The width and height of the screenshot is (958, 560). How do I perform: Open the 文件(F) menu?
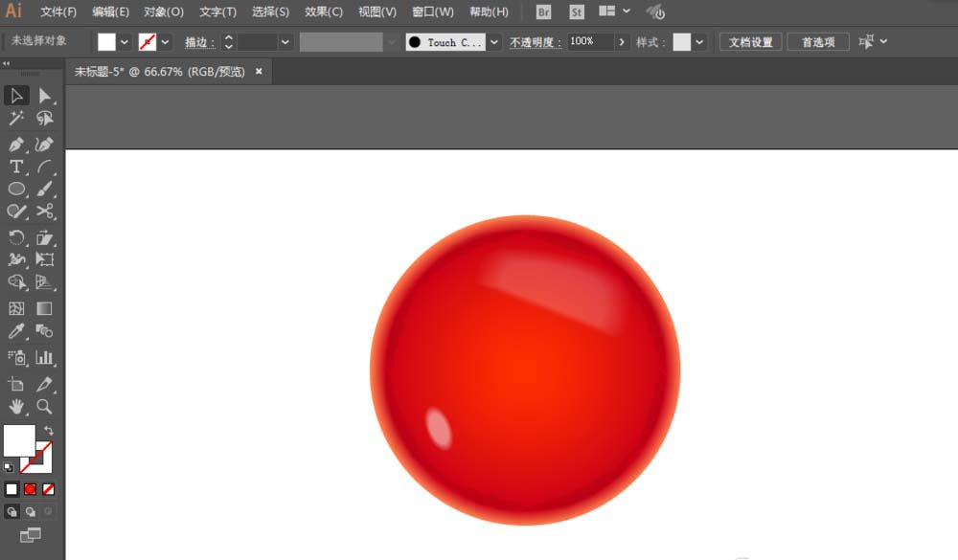click(58, 11)
